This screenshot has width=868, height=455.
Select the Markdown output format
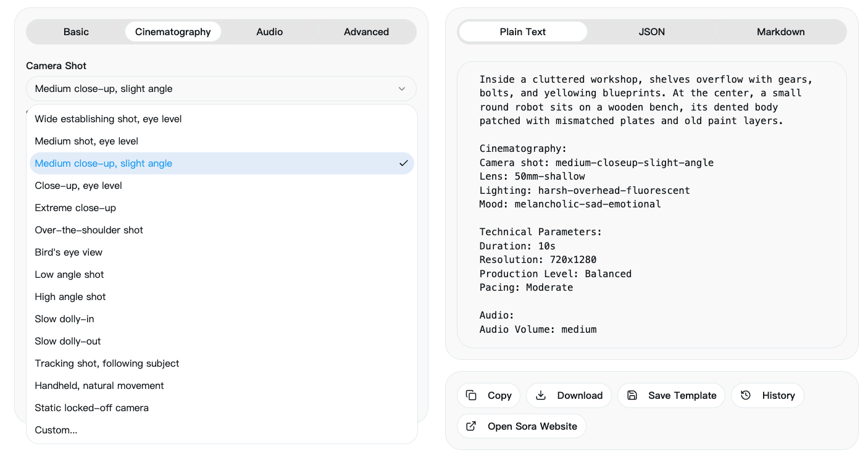pos(780,32)
